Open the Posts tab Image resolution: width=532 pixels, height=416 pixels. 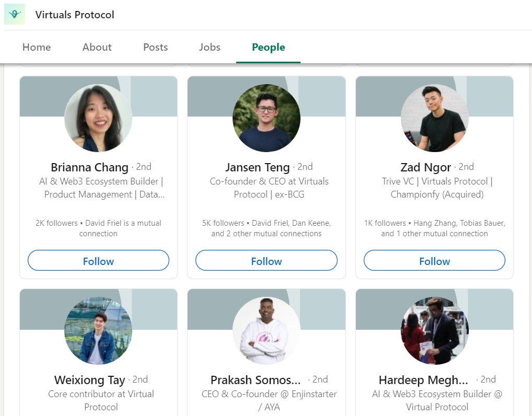click(155, 47)
